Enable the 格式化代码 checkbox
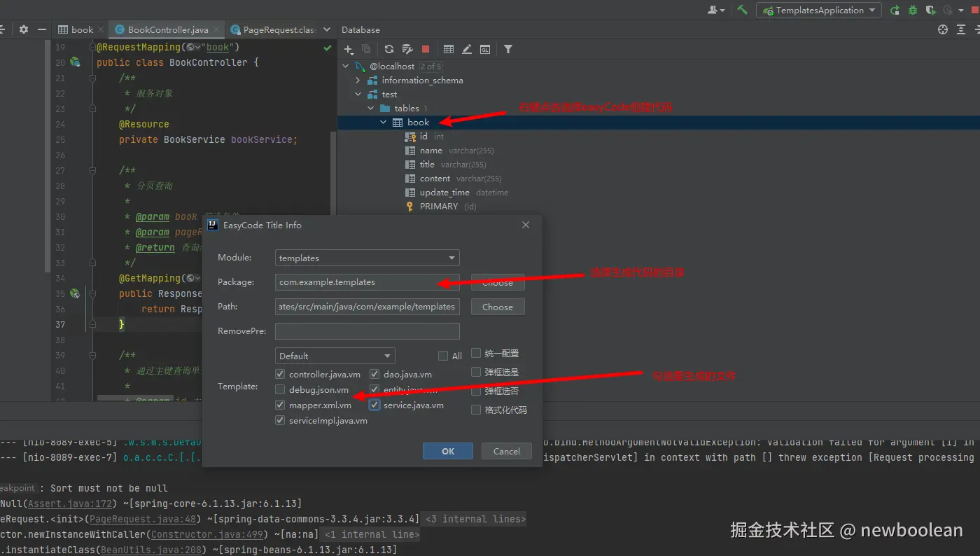The image size is (980, 556). 477,410
